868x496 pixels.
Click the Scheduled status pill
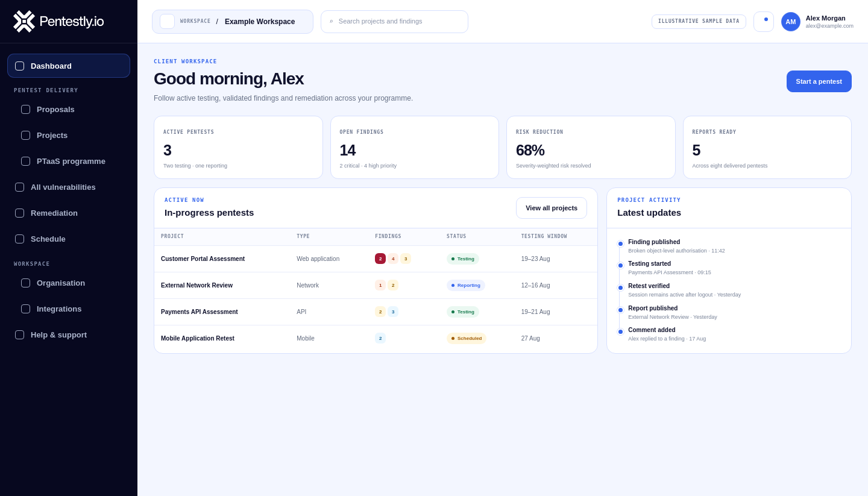coord(467,339)
